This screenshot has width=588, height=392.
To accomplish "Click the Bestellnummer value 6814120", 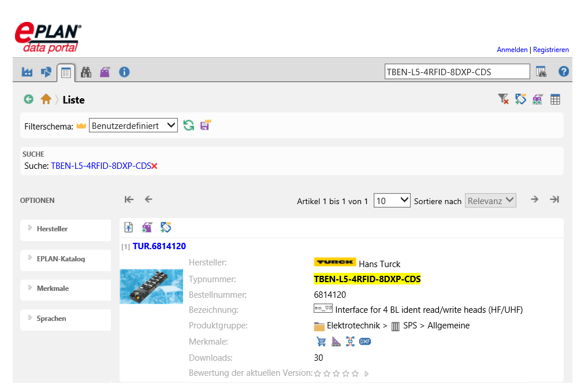I will 330,295.
